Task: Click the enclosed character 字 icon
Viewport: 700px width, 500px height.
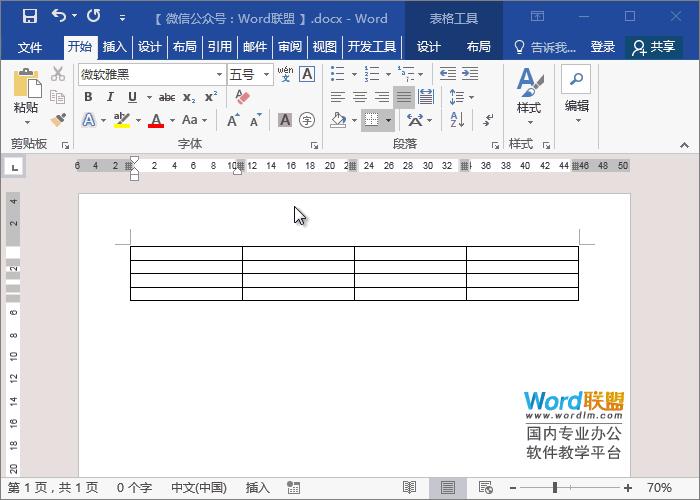Action: pyautogui.click(x=307, y=120)
